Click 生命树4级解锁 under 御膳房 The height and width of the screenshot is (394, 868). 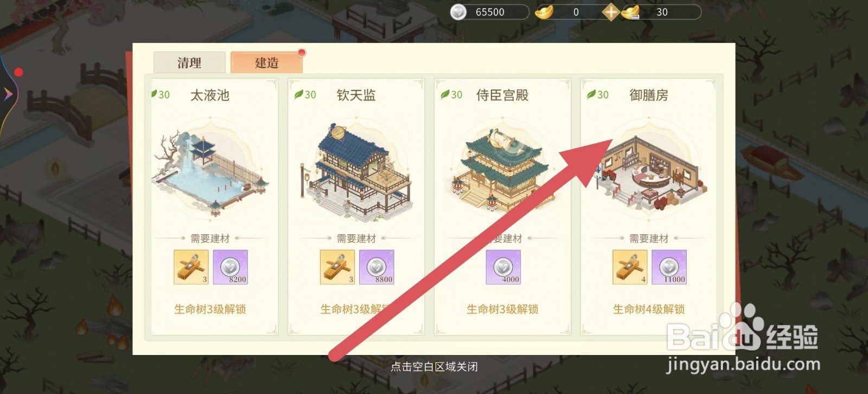pyautogui.click(x=649, y=309)
